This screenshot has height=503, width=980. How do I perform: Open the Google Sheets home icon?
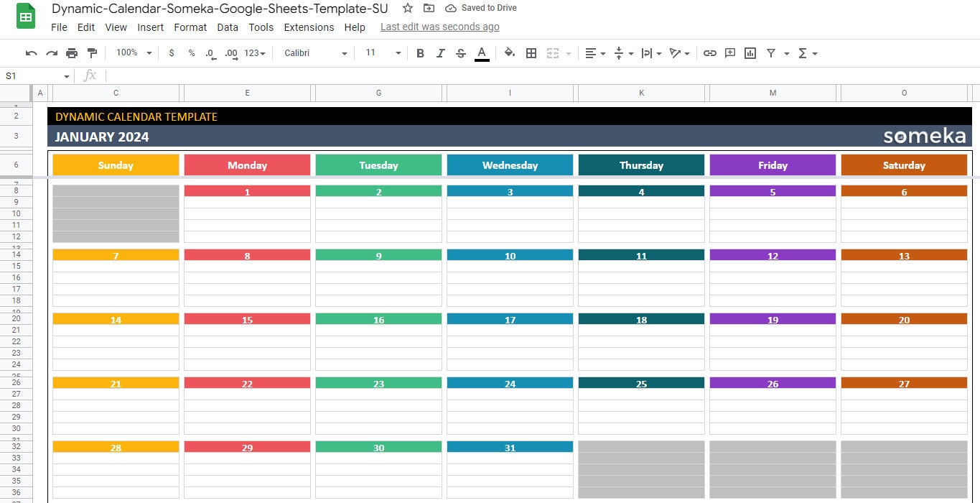(x=26, y=17)
